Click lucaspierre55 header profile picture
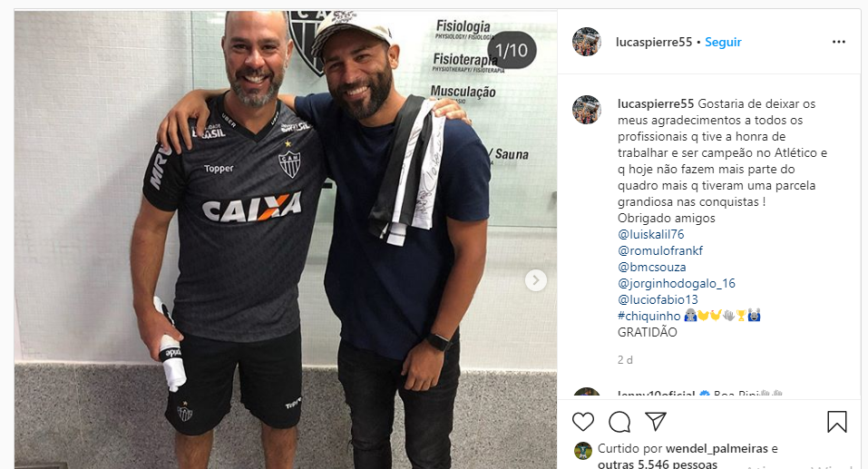The width and height of the screenshot is (868, 469). click(x=587, y=42)
